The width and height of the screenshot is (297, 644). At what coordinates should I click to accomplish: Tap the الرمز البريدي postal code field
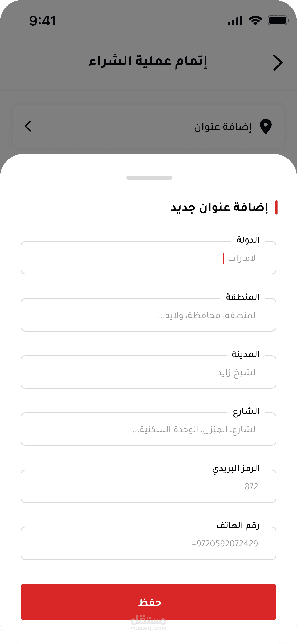148,486
